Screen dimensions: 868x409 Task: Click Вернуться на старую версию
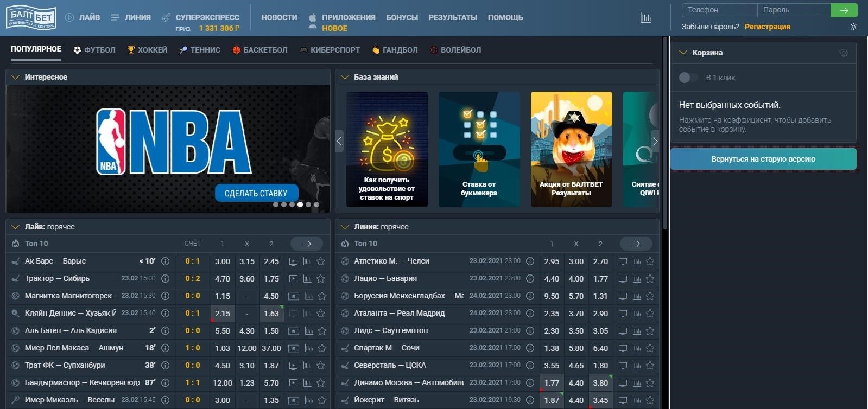(x=763, y=159)
